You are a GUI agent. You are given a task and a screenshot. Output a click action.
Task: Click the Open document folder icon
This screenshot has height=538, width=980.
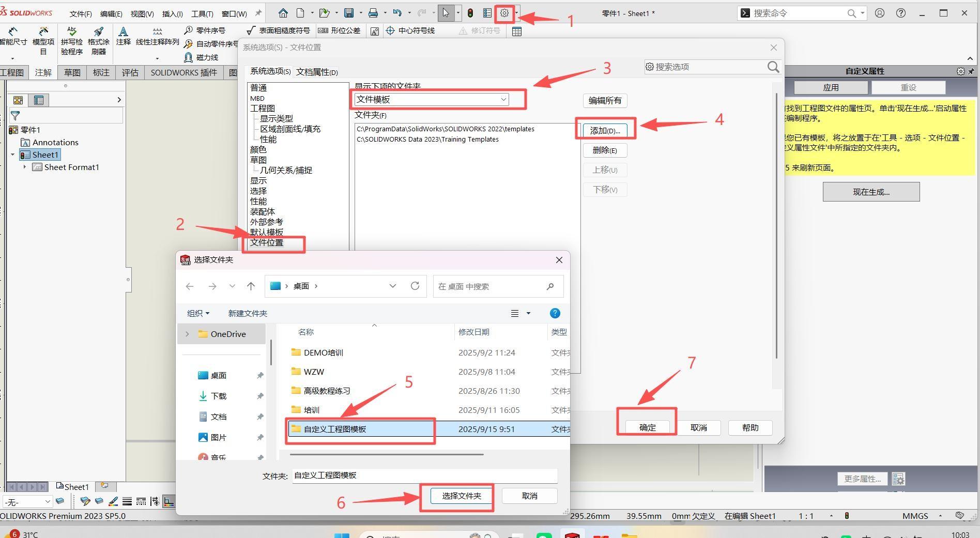[x=324, y=13]
